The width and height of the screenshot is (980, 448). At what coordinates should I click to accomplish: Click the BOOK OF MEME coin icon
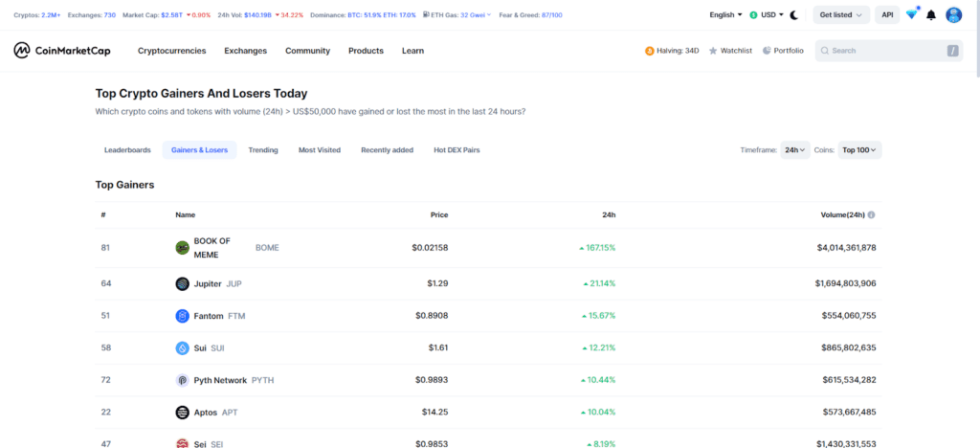(182, 248)
